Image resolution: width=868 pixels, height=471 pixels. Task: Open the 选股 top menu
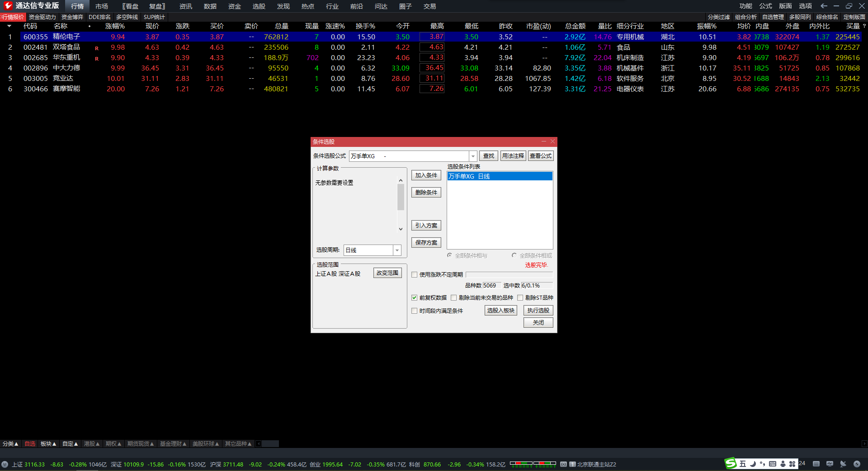tap(259, 6)
